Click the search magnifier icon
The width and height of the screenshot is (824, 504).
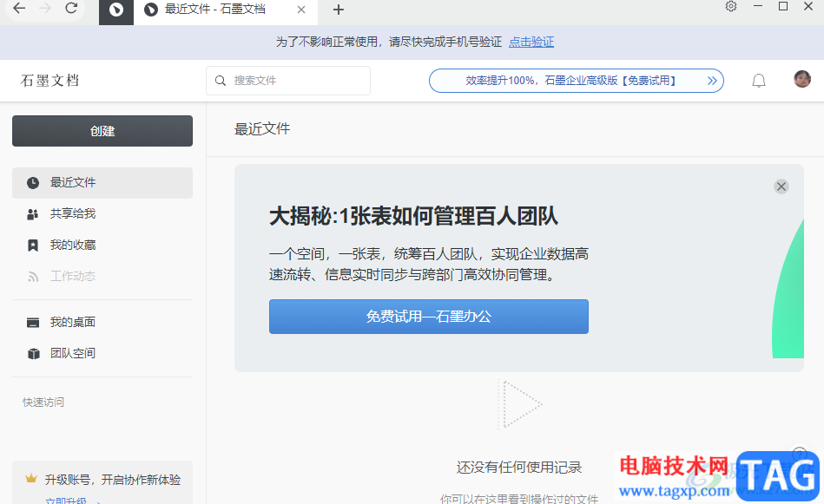(221, 81)
